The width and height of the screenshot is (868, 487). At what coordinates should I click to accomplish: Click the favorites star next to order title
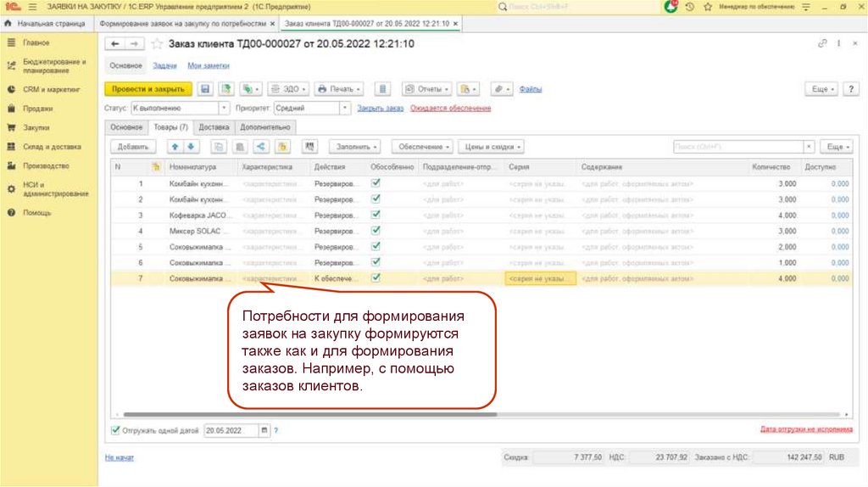coord(157,44)
